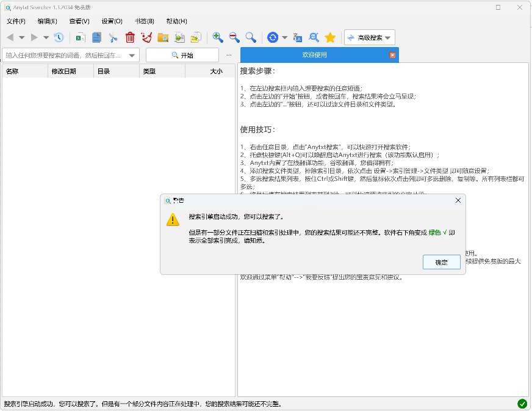The image size is (532, 411).
Task: Click the 开始 search button
Action: click(182, 55)
